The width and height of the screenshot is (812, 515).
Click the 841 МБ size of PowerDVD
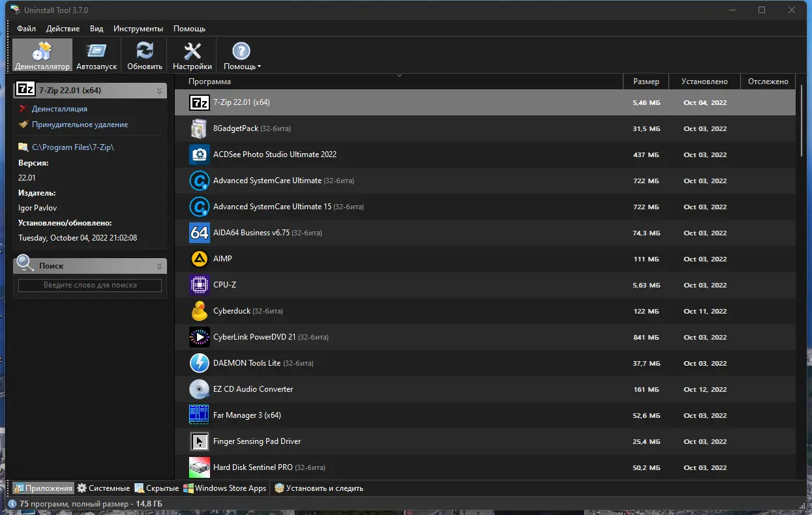pos(646,338)
